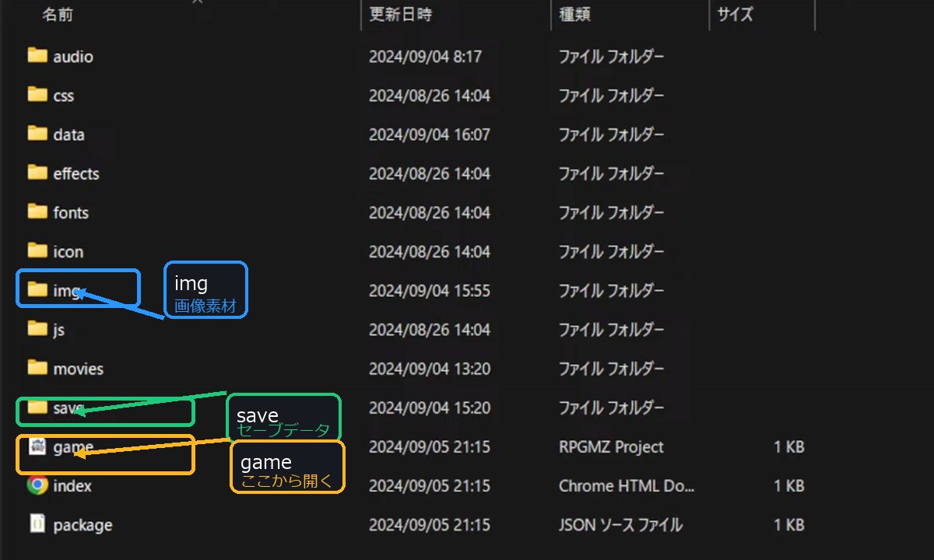Image resolution: width=934 pixels, height=560 pixels.
Task: Select the file name 'package'
Action: click(x=83, y=525)
